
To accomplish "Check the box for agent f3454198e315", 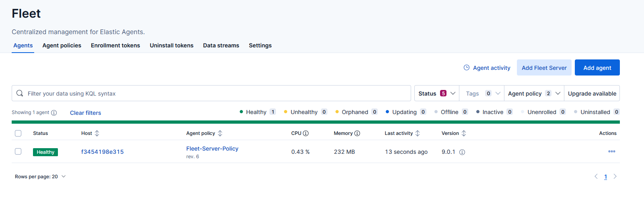I will [18, 151].
